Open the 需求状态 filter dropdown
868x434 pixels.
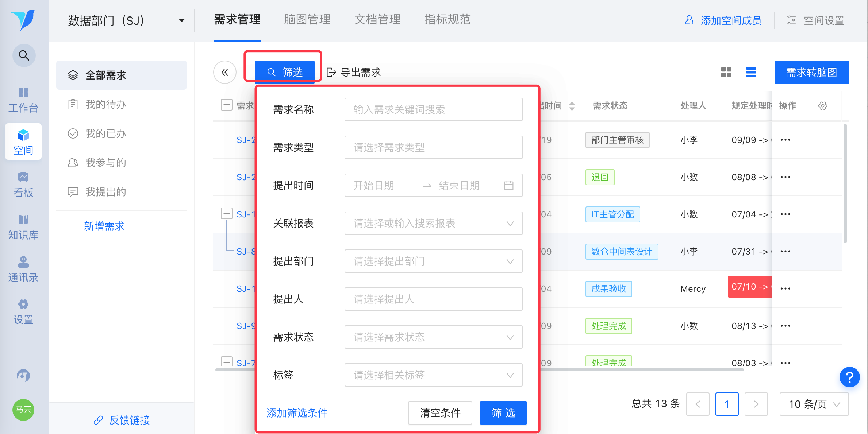pyautogui.click(x=433, y=337)
